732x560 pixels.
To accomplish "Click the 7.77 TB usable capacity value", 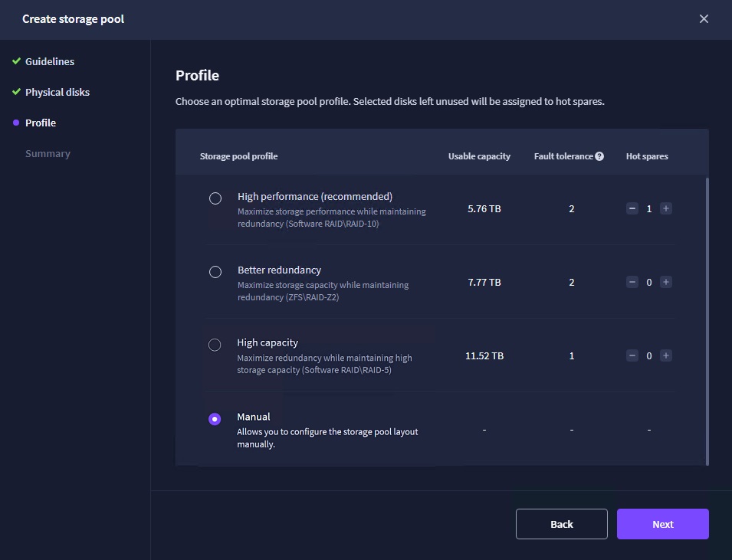I will coord(484,283).
